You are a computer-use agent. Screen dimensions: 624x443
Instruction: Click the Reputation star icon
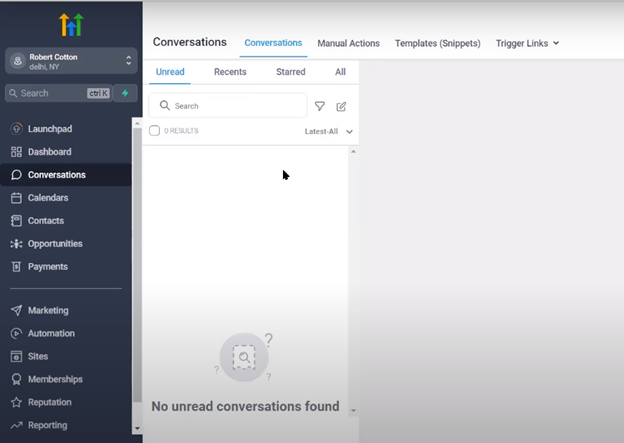(16, 402)
